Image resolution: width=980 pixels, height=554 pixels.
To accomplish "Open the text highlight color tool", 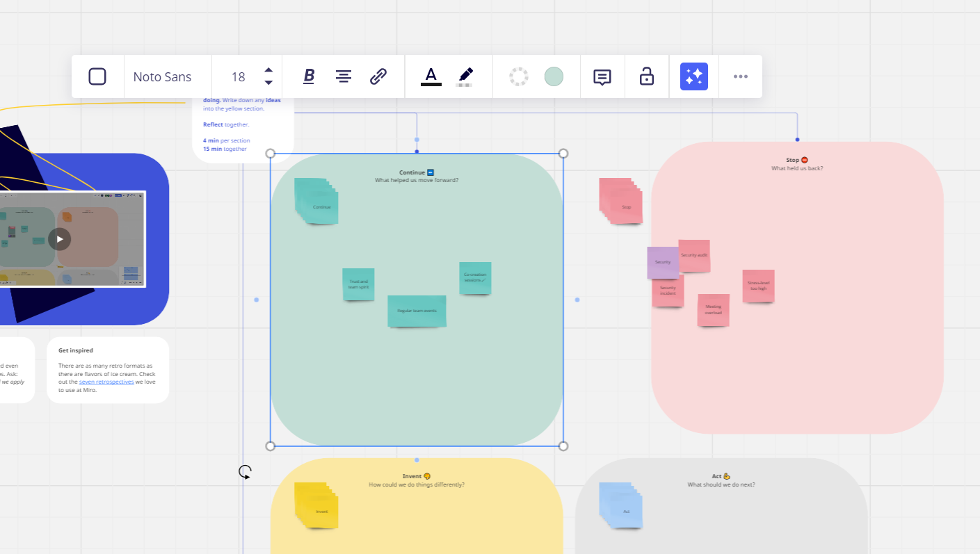I will pyautogui.click(x=465, y=76).
